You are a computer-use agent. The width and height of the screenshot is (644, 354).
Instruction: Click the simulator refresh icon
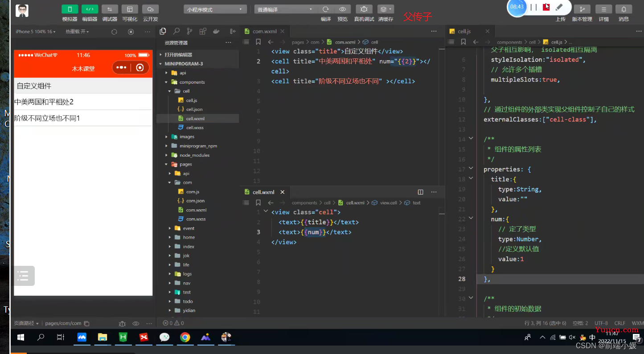click(x=114, y=32)
